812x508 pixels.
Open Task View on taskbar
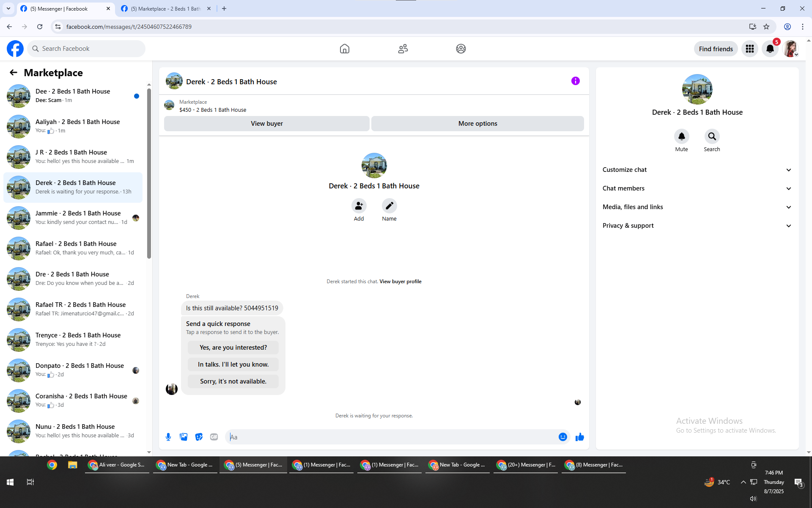coord(30,482)
